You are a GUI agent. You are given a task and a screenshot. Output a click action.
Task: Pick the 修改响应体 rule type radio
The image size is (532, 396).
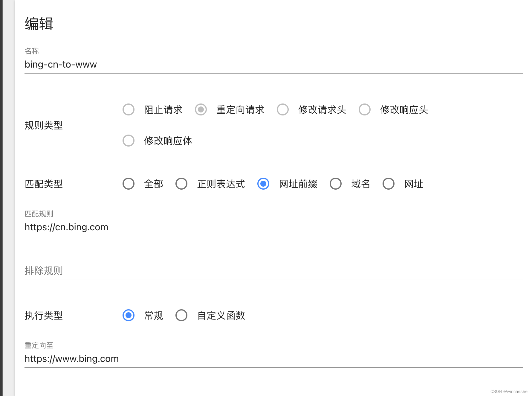click(x=129, y=141)
